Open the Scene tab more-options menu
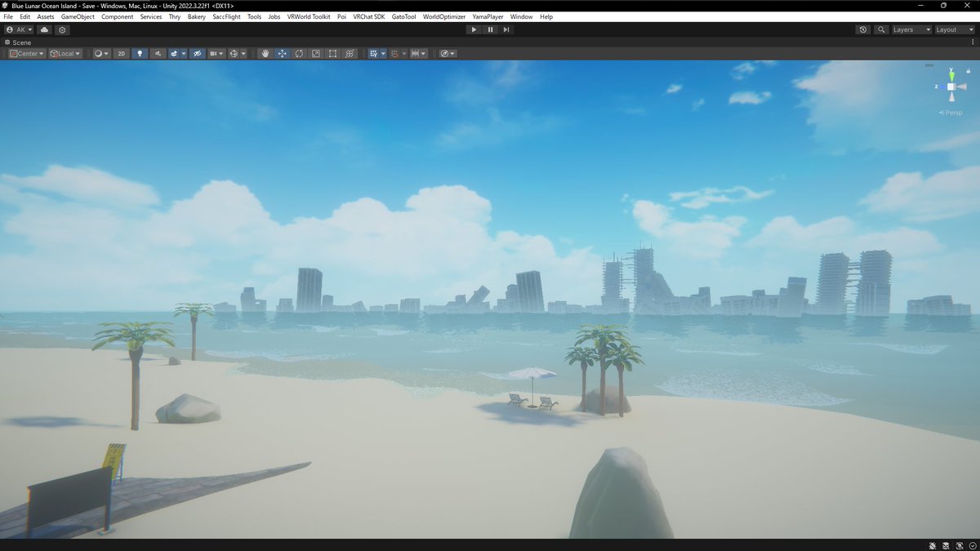The image size is (980, 551). point(972,42)
